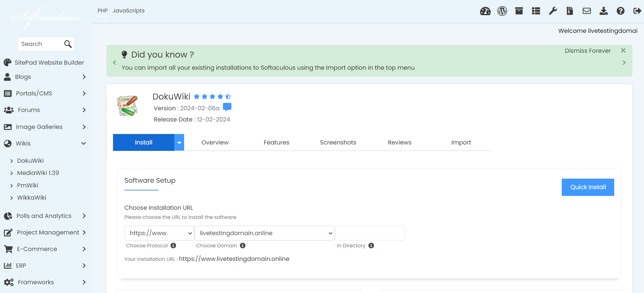The height and width of the screenshot is (293, 644).
Task: Switch to the PHP scripts tab
Action: coord(103,11)
